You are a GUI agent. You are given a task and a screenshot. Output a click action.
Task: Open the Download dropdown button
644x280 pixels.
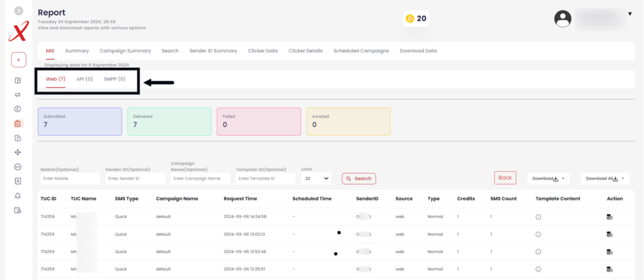[x=548, y=178]
